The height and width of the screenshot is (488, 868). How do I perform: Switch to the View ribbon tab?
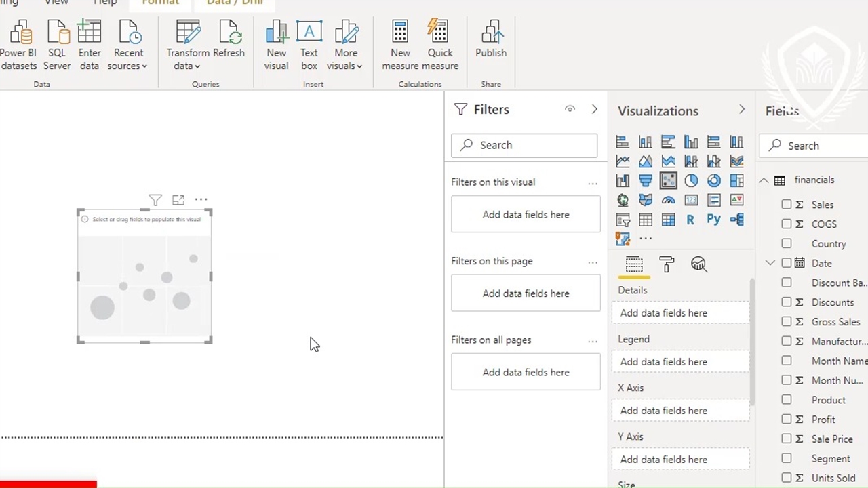tap(56, 3)
